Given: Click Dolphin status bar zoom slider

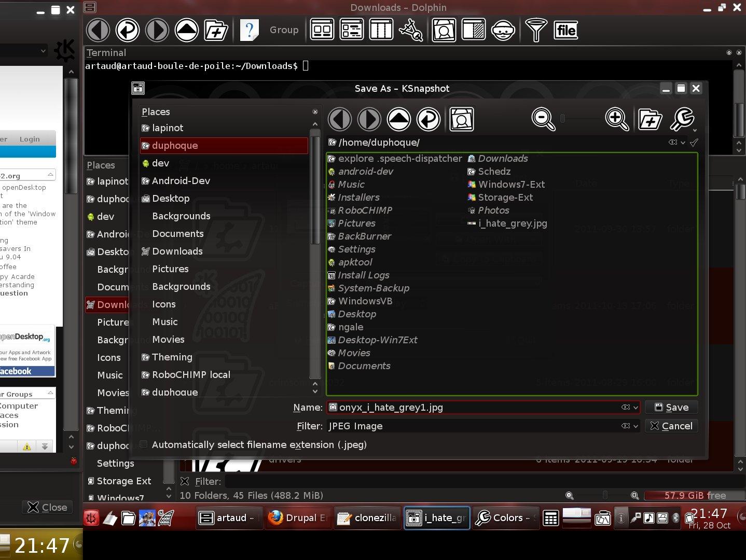Looking at the screenshot, I should pyautogui.click(x=605, y=496).
